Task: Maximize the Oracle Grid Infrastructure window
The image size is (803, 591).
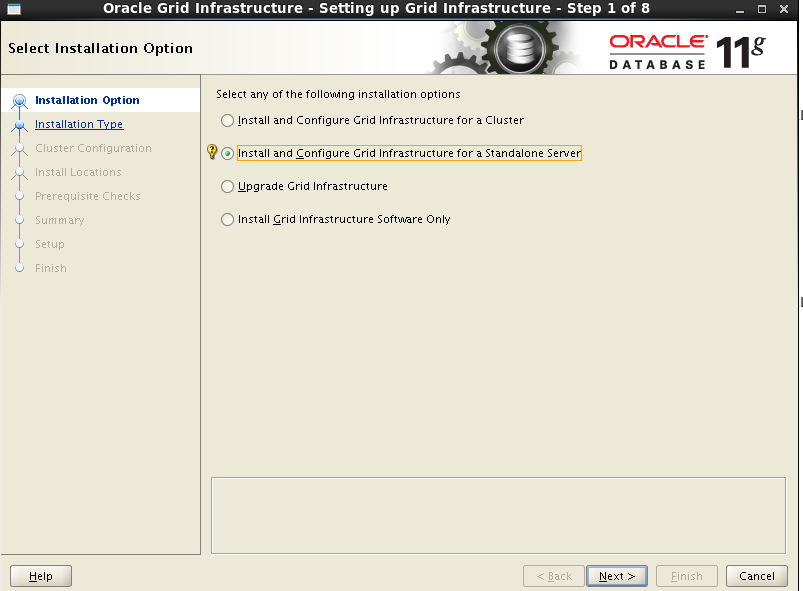Action: point(762,9)
